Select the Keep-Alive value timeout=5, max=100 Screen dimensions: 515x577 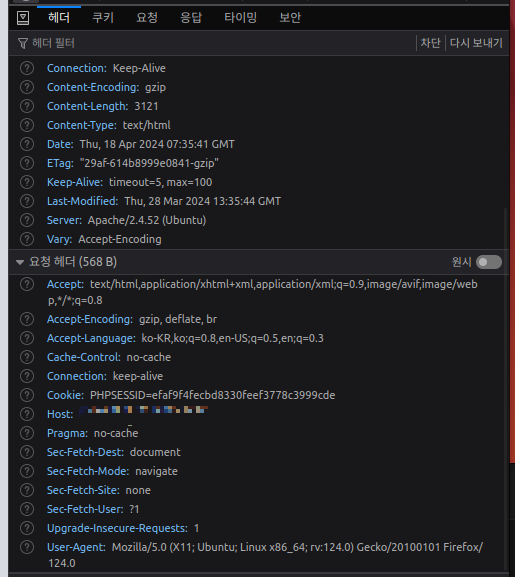pyautogui.click(x=161, y=182)
